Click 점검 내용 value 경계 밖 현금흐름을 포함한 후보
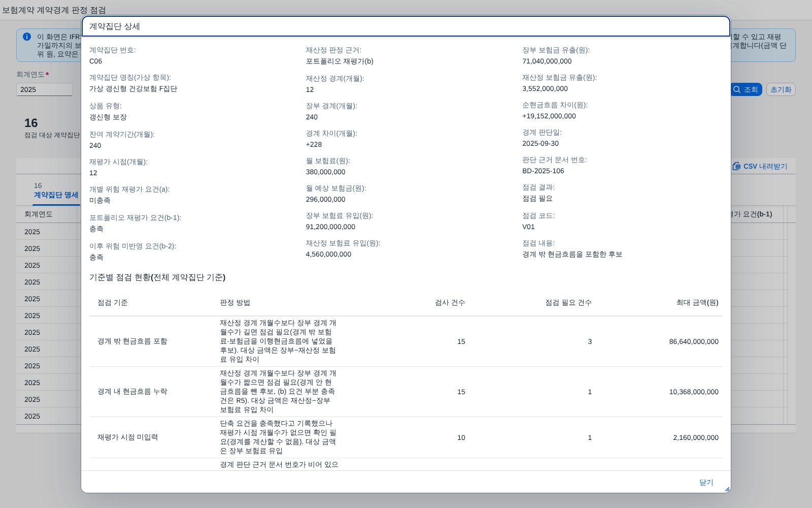 click(x=572, y=254)
